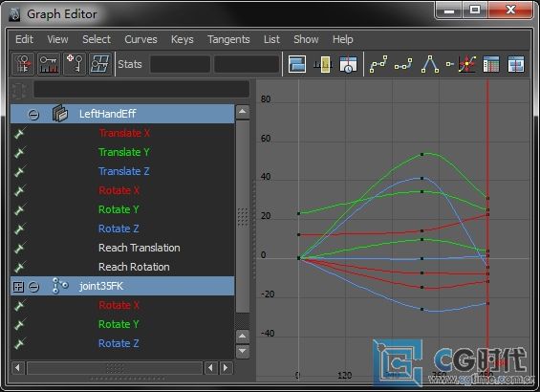The width and height of the screenshot is (540, 392).
Task: Collapse the joint35FK node
Action: pyautogui.click(x=33, y=287)
